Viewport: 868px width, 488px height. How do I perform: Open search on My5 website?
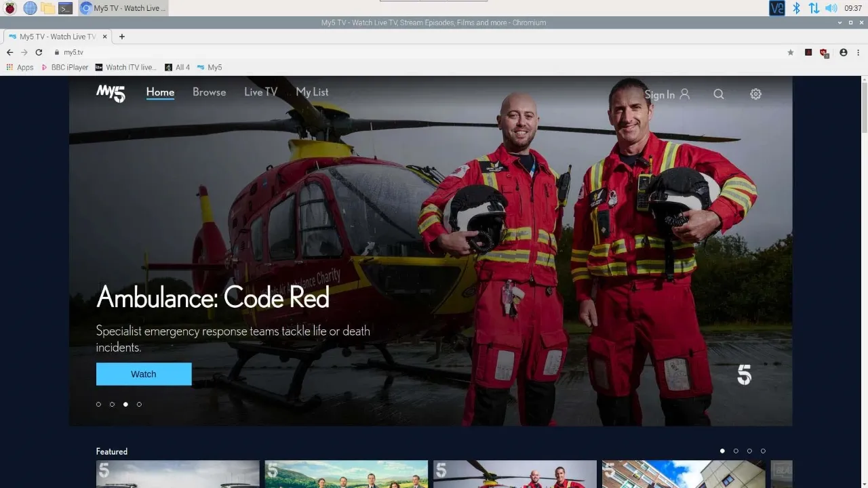(x=719, y=94)
